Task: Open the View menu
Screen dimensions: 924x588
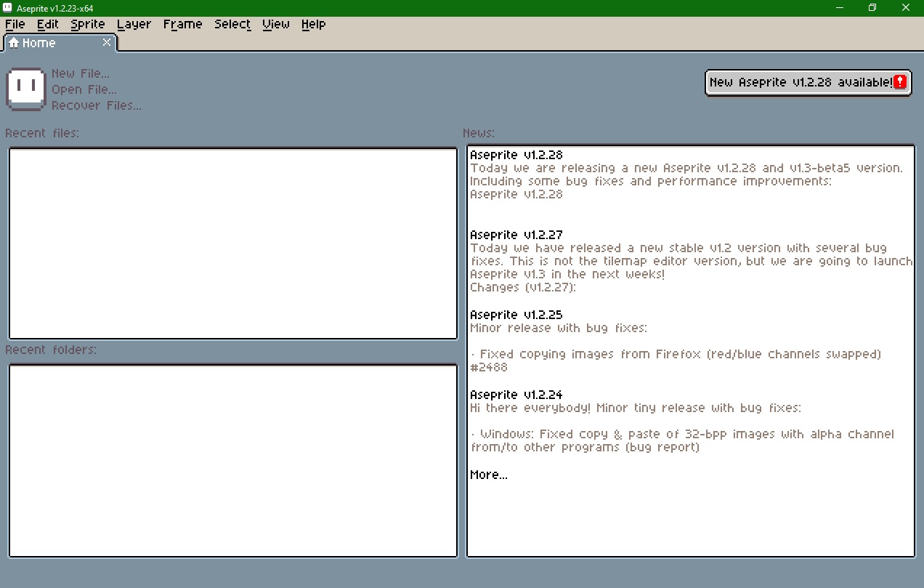Action: point(276,24)
